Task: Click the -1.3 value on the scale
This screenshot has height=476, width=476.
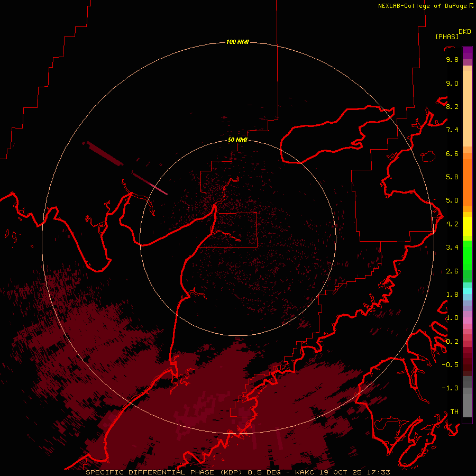Action: tap(450, 388)
